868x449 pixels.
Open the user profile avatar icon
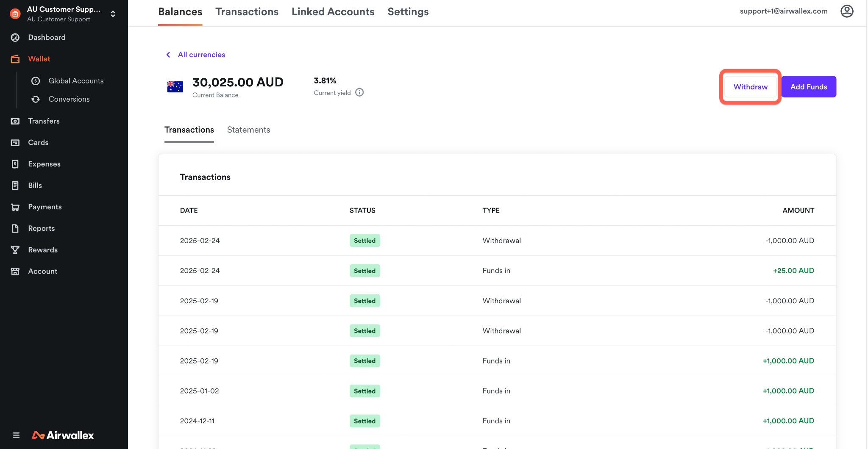847,11
